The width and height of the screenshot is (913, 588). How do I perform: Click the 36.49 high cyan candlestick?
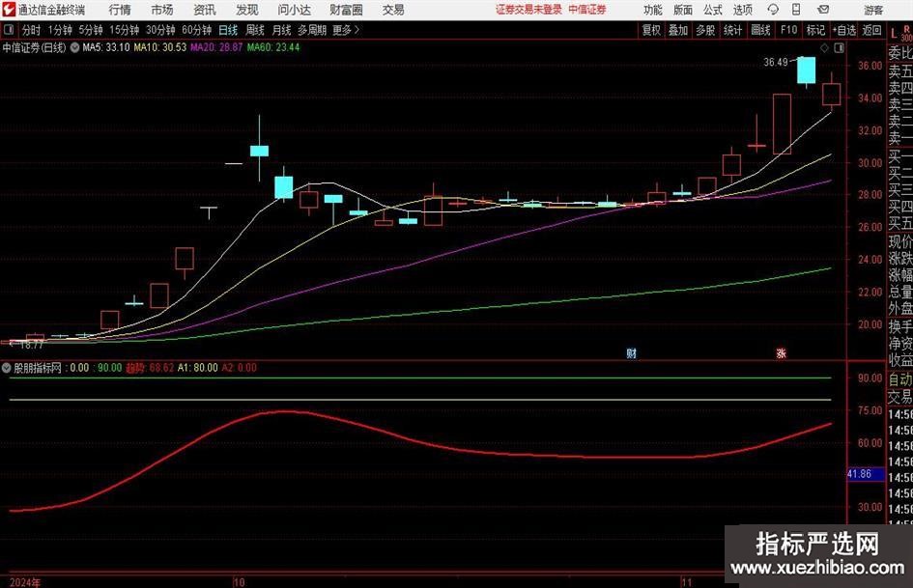pos(807,70)
